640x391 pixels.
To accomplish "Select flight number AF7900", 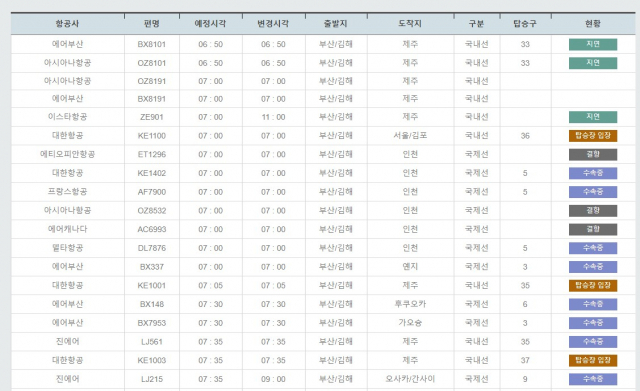I will pos(152,192).
